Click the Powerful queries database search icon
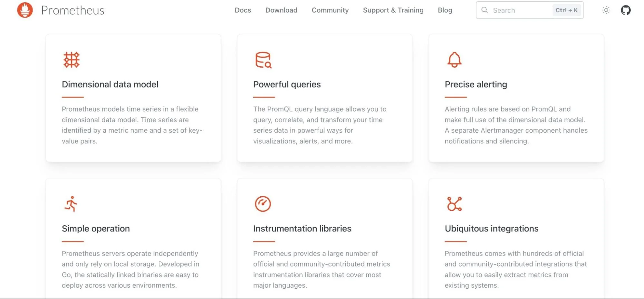Image resolution: width=644 pixels, height=299 pixels. [263, 60]
